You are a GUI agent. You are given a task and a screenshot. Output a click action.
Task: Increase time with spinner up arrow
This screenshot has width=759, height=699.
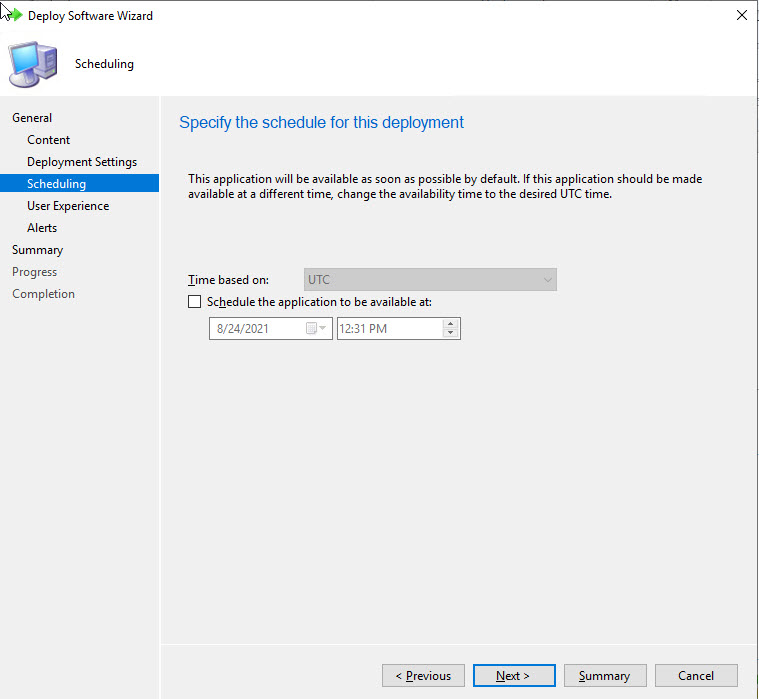coord(450,323)
